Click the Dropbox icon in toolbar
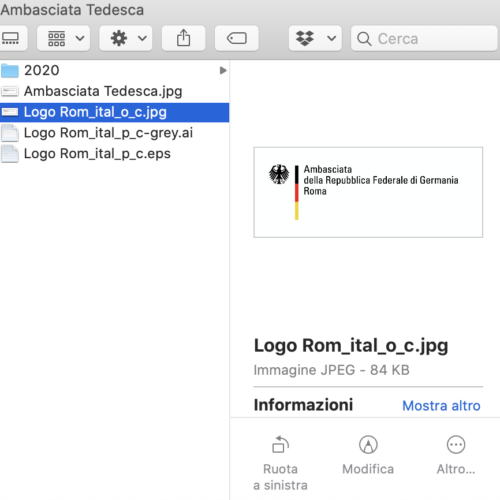The height and width of the screenshot is (500, 500). click(x=305, y=38)
